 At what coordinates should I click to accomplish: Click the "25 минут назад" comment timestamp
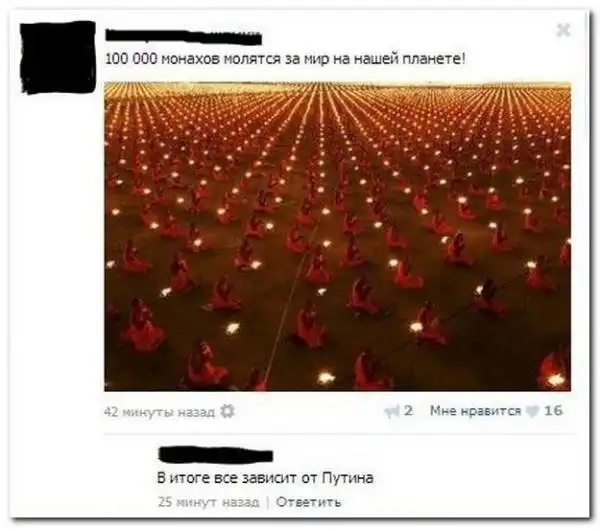pyautogui.click(x=209, y=502)
